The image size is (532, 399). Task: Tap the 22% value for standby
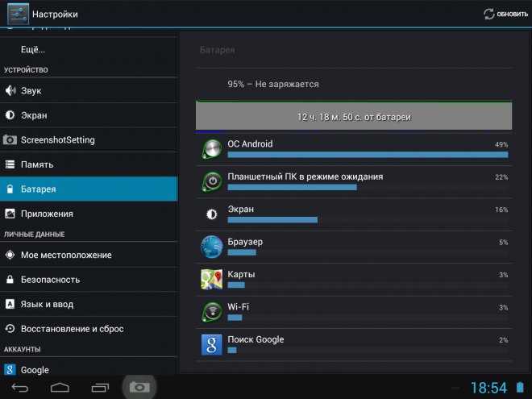point(501,177)
